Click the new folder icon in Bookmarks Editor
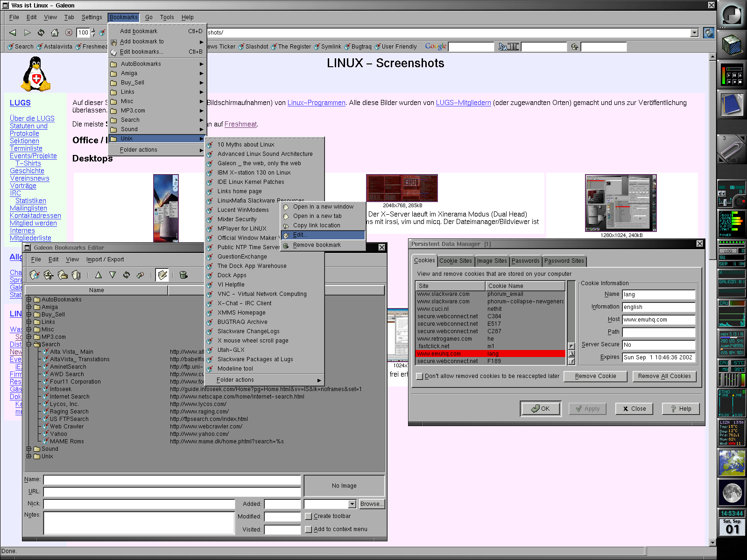This screenshot has height=560, width=747. click(63, 275)
